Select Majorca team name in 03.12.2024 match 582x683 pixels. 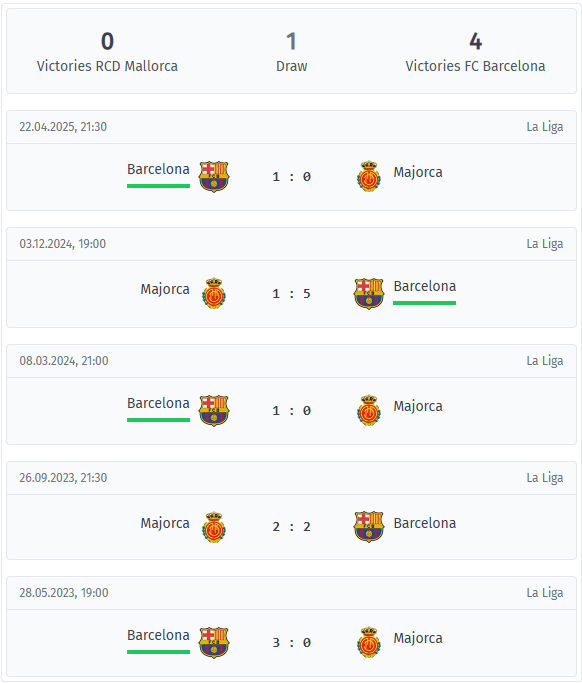pyautogui.click(x=165, y=290)
